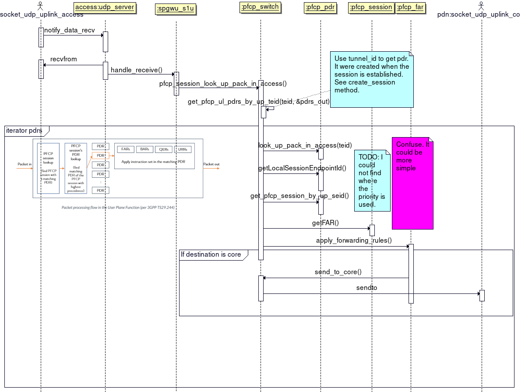Select the cyan tunnel_id note
Viewport: 532px width, 392px height.
point(371,79)
